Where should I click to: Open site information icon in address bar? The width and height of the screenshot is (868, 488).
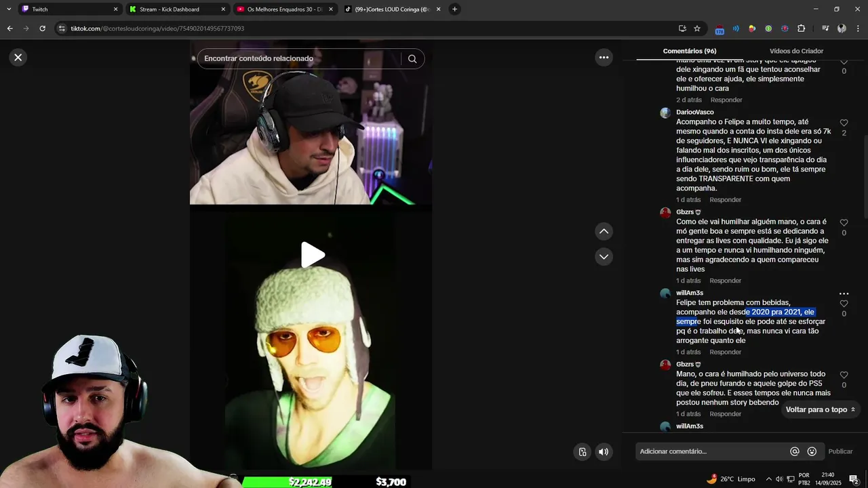(62, 28)
